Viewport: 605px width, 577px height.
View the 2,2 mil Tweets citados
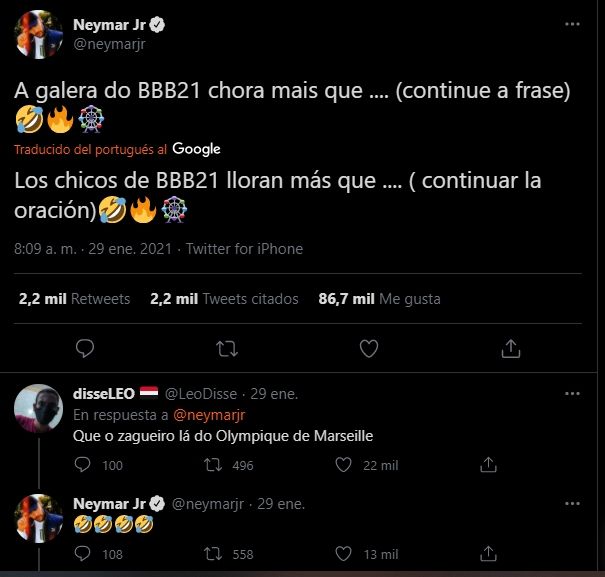pos(224,298)
